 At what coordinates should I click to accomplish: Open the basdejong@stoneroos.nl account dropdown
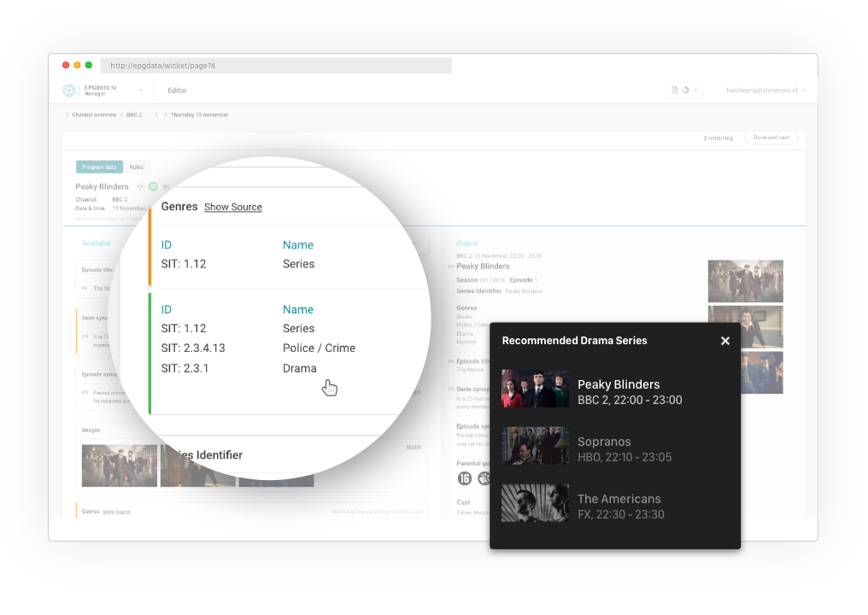coord(765,90)
